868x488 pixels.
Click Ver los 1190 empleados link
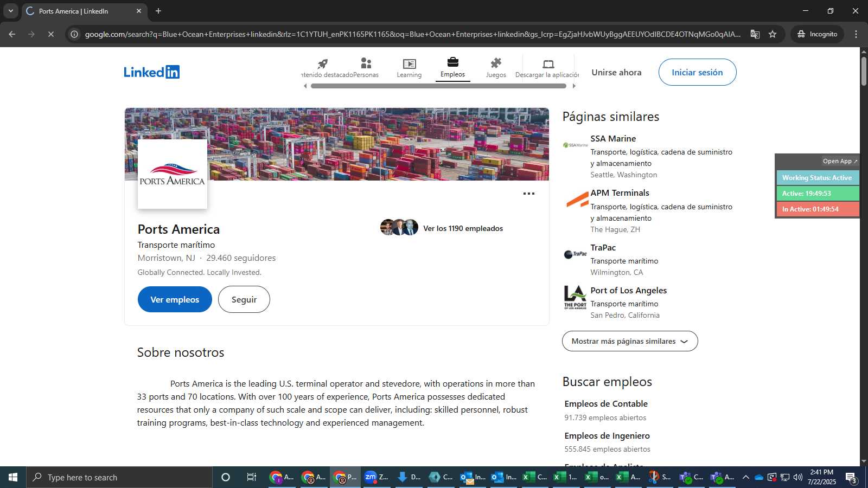tap(463, 228)
